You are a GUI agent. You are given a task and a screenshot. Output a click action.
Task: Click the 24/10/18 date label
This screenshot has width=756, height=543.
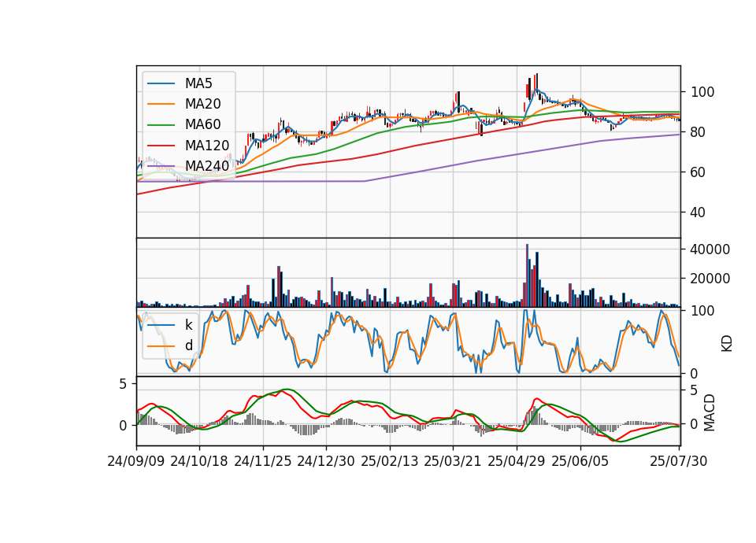click(x=199, y=461)
